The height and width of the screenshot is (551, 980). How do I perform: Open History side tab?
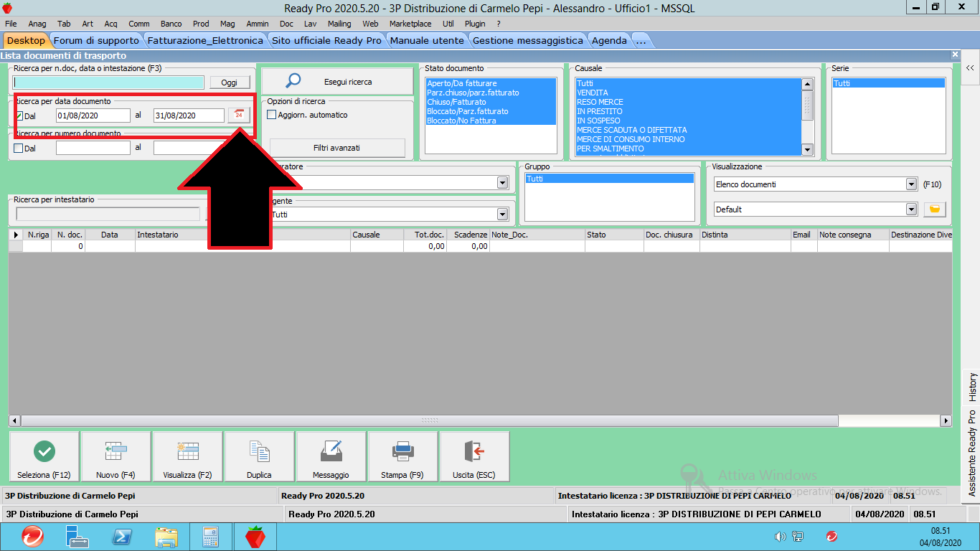point(972,387)
